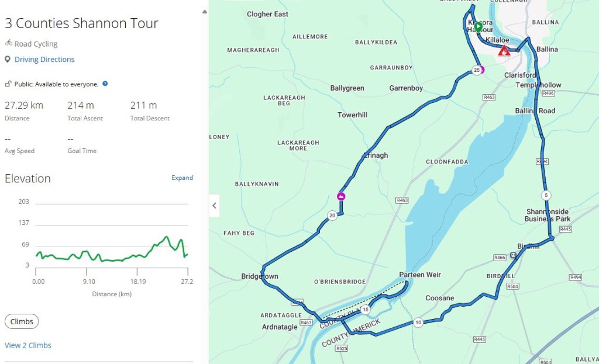599x364 pixels.
Task: Click the location pin beside Driving Directions
Action: pos(8,59)
